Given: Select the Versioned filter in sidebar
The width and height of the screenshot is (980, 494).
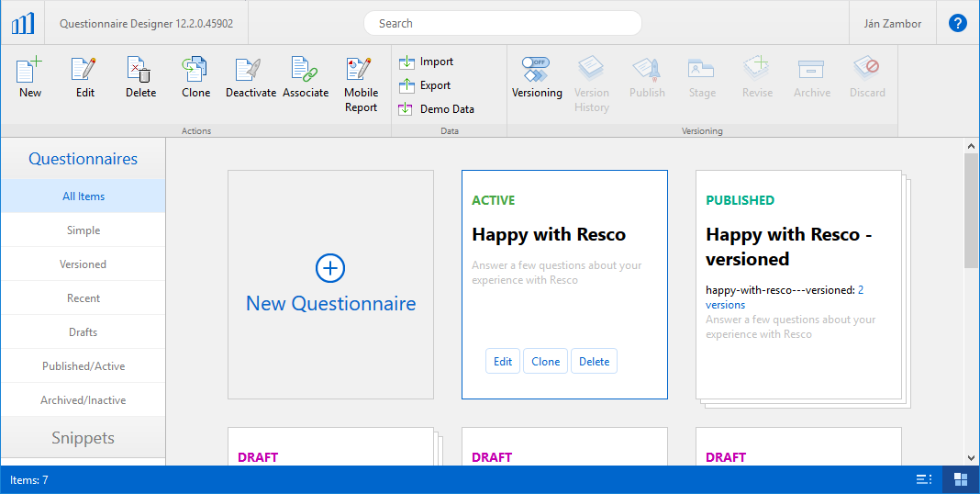Looking at the screenshot, I should (83, 264).
